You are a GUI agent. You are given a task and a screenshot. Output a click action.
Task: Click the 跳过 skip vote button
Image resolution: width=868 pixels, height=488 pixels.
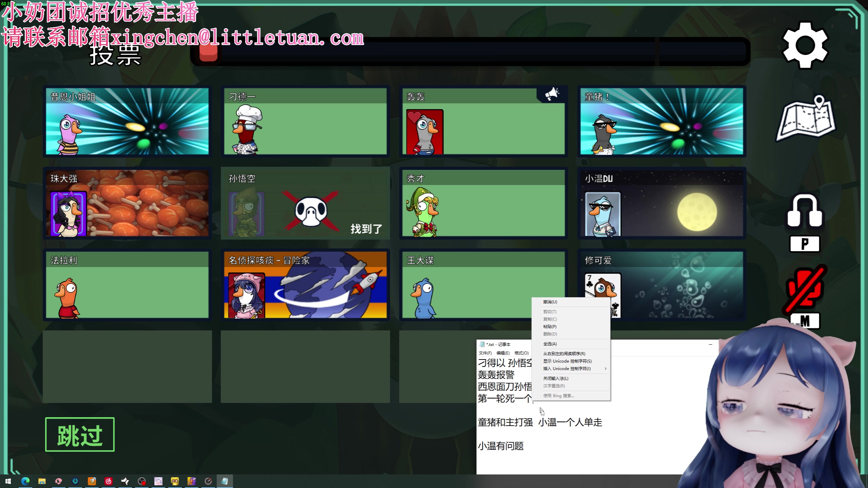pyautogui.click(x=80, y=434)
